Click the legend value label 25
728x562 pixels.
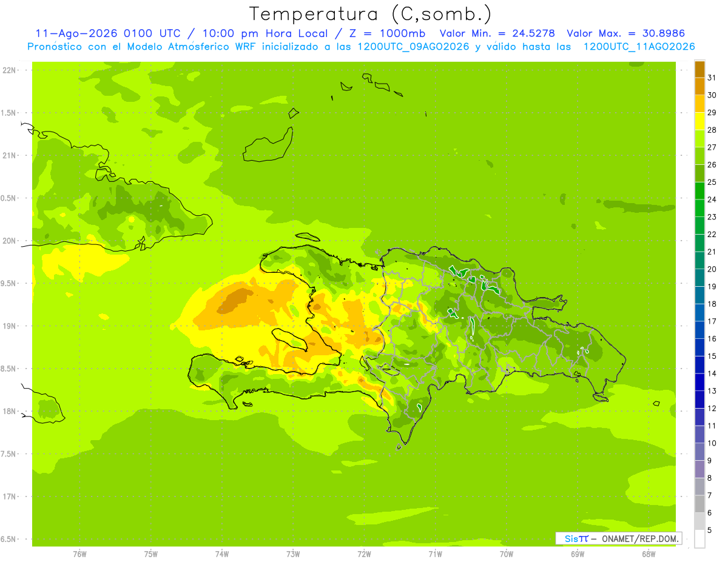point(712,182)
